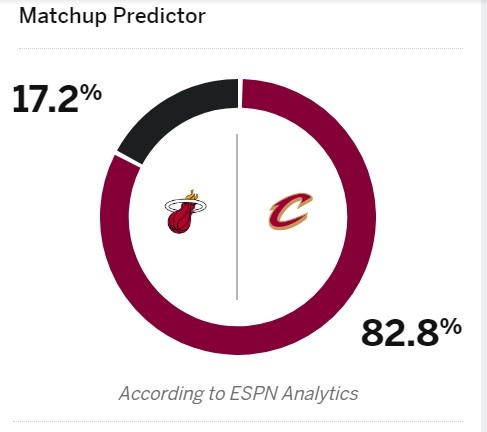This screenshot has height=432, width=487.
Task: Click the dotted separator under the heading
Action: click(x=241, y=48)
